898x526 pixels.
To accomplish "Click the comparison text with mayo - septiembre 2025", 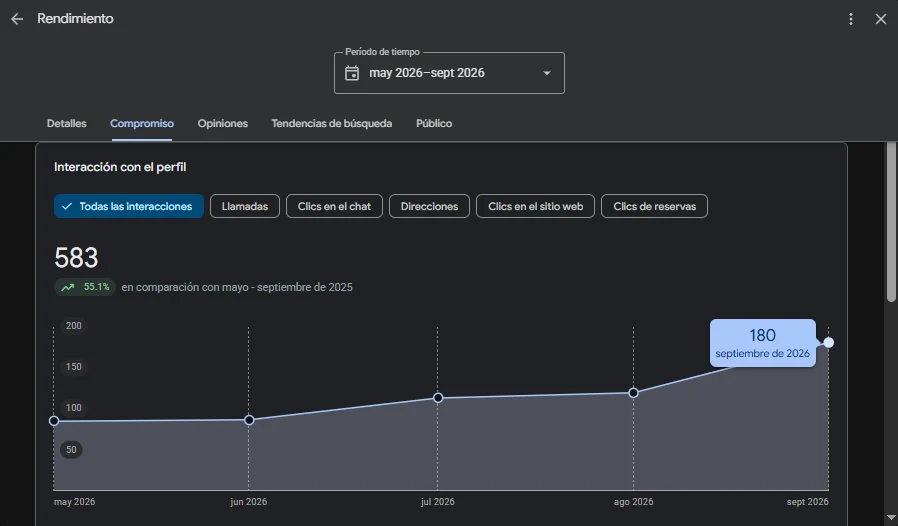I will [237, 287].
